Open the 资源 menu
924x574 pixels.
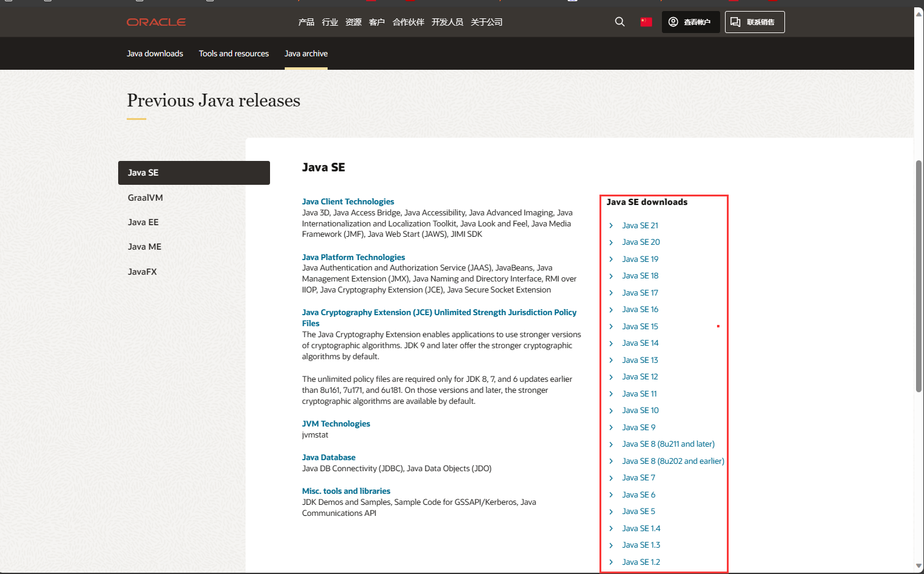[353, 22]
